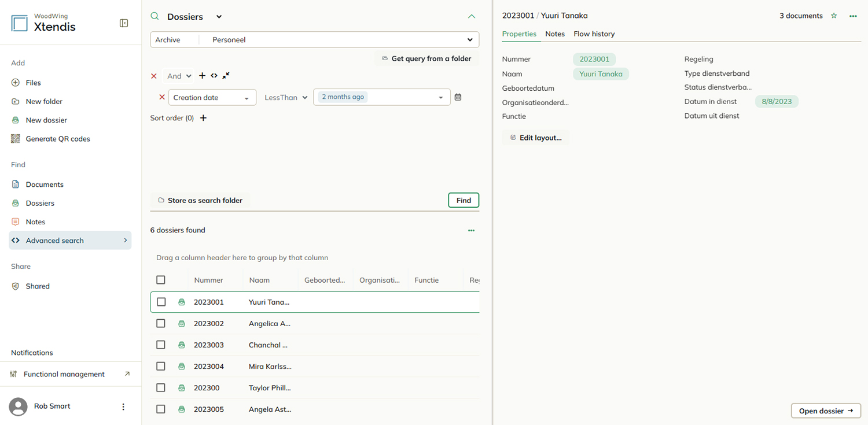Sort by the Naam column header
This screenshot has width=868, height=425.
pyautogui.click(x=260, y=280)
